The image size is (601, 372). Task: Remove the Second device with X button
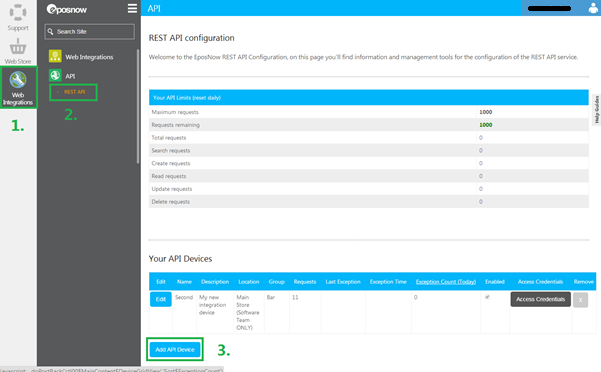(x=580, y=300)
